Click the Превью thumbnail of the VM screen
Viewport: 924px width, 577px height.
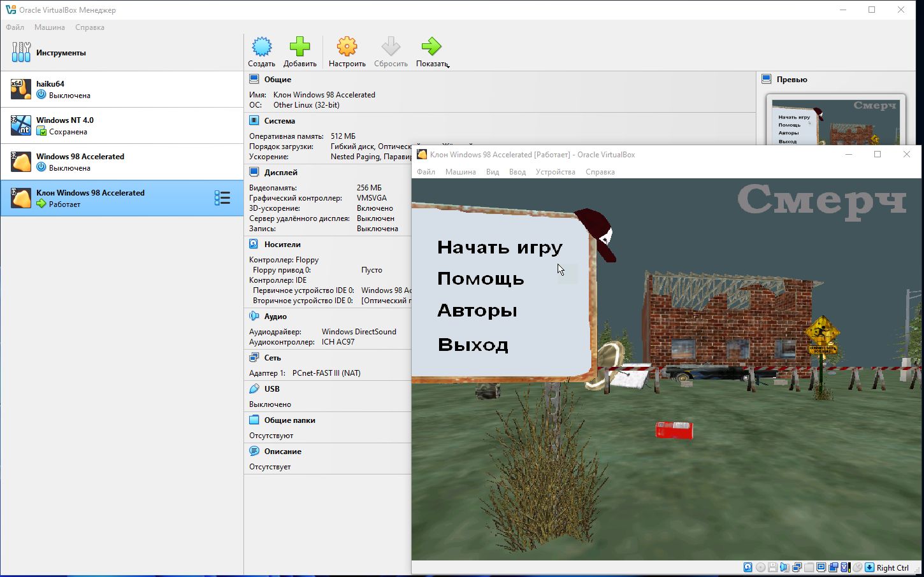click(x=835, y=122)
